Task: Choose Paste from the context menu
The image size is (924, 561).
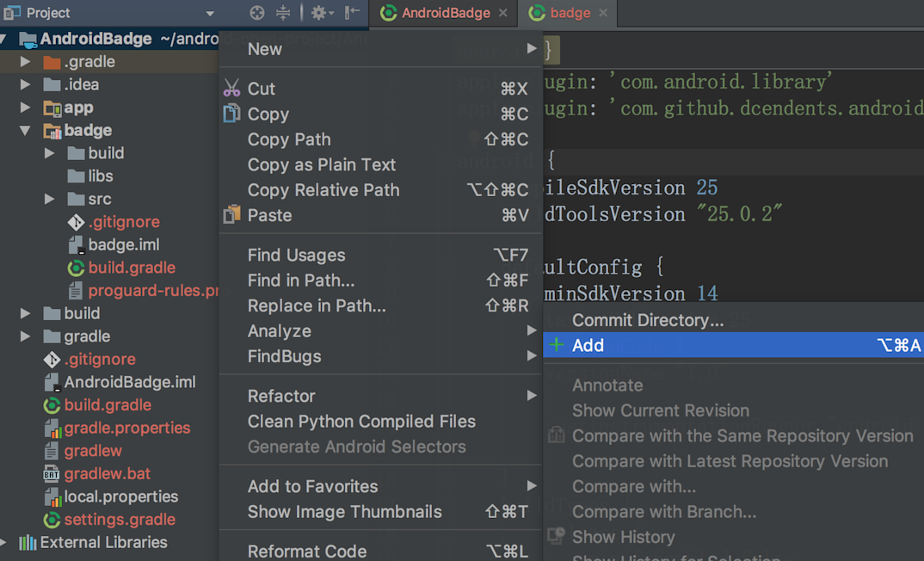Action: [380, 216]
